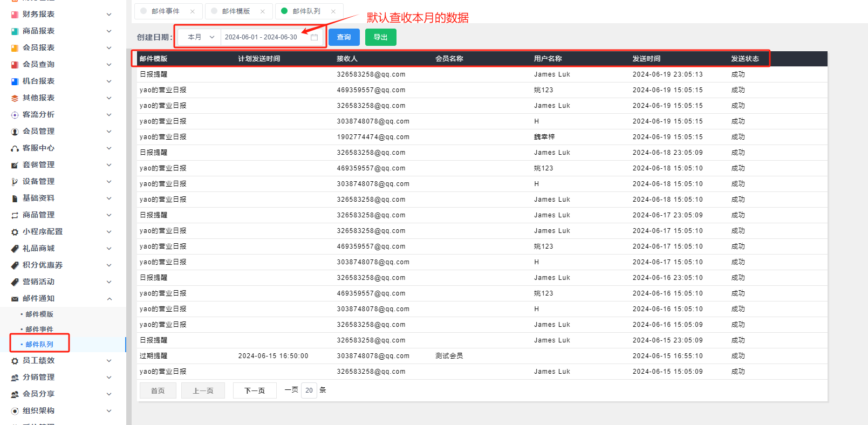Expand the 会员查询 menu chevron
Viewport: 868px width, 425px height.
pos(109,65)
